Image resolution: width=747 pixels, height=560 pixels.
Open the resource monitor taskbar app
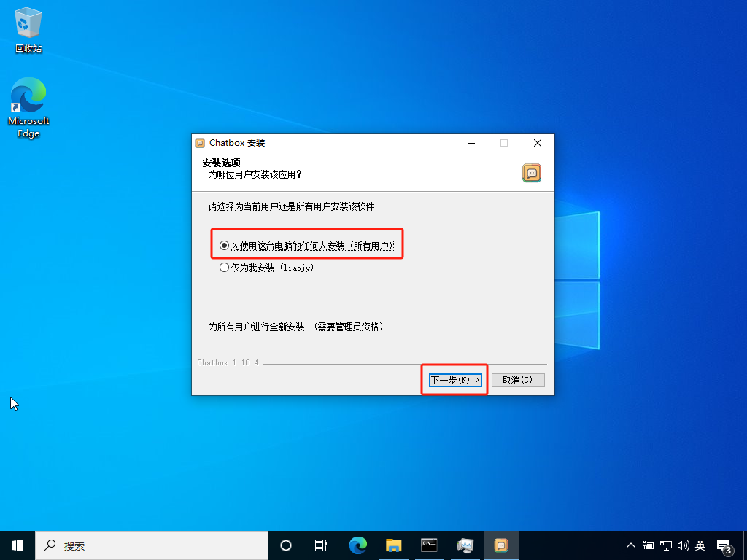click(465, 545)
